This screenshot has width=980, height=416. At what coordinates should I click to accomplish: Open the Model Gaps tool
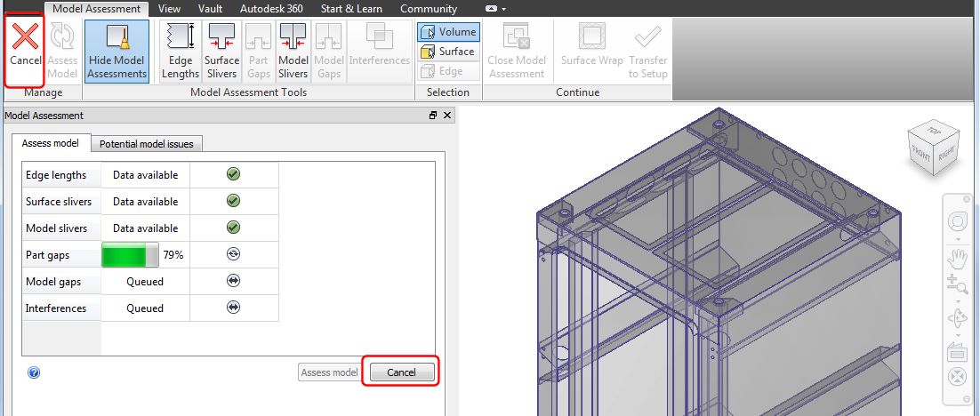(329, 52)
